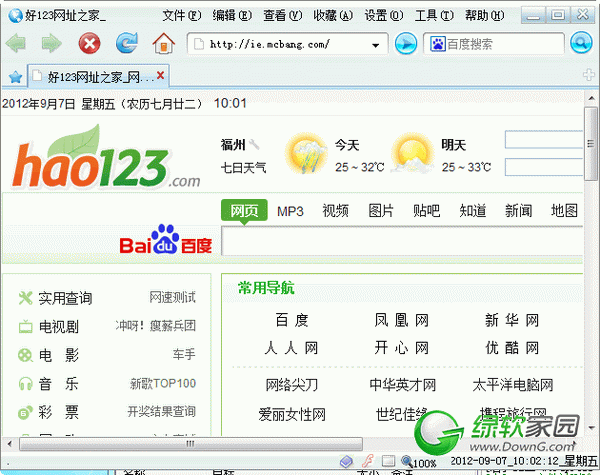Click today's rainy weather icon
600x475 pixels.
click(307, 153)
